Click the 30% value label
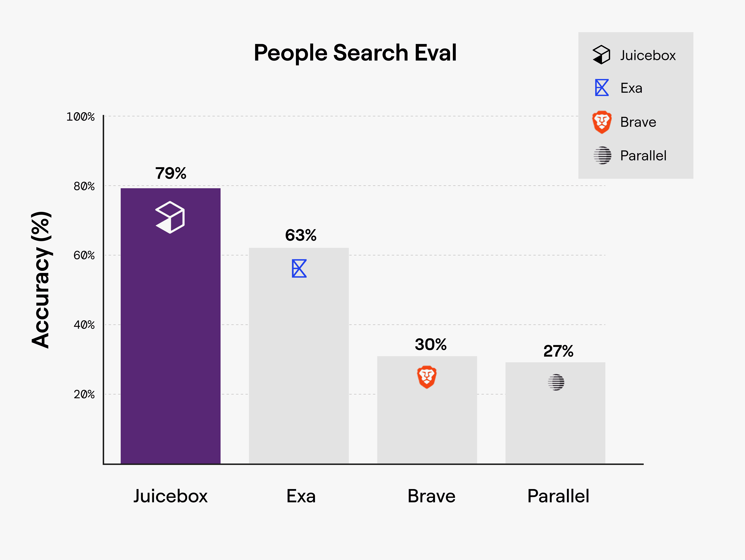Image resolution: width=745 pixels, height=560 pixels. [431, 344]
